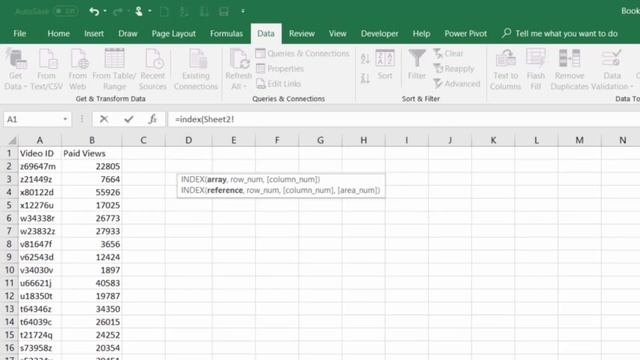Screen dimensions: 640x360
Task: Click From Text/CSV import icon
Action: pos(47,69)
